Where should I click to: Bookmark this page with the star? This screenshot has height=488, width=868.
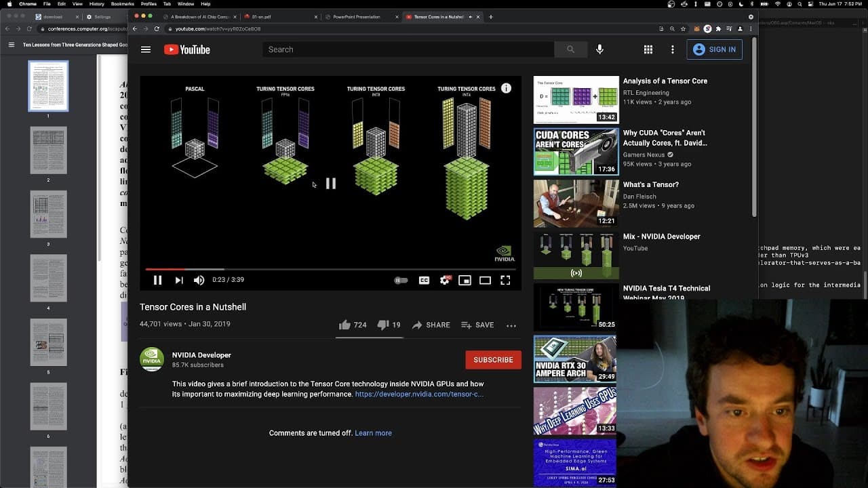coord(683,28)
